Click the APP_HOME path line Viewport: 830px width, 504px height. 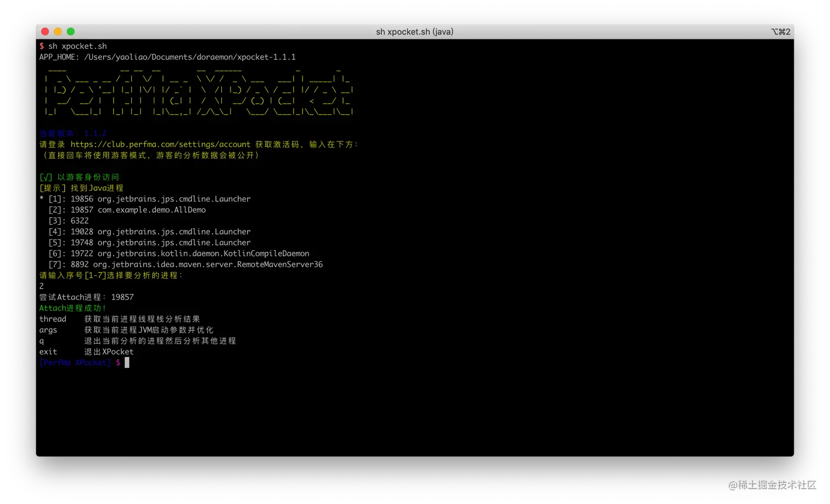(x=167, y=57)
